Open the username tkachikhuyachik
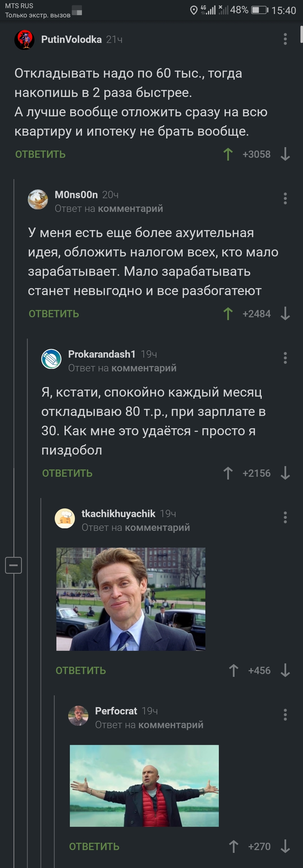This screenshot has height=868, width=303. click(118, 513)
